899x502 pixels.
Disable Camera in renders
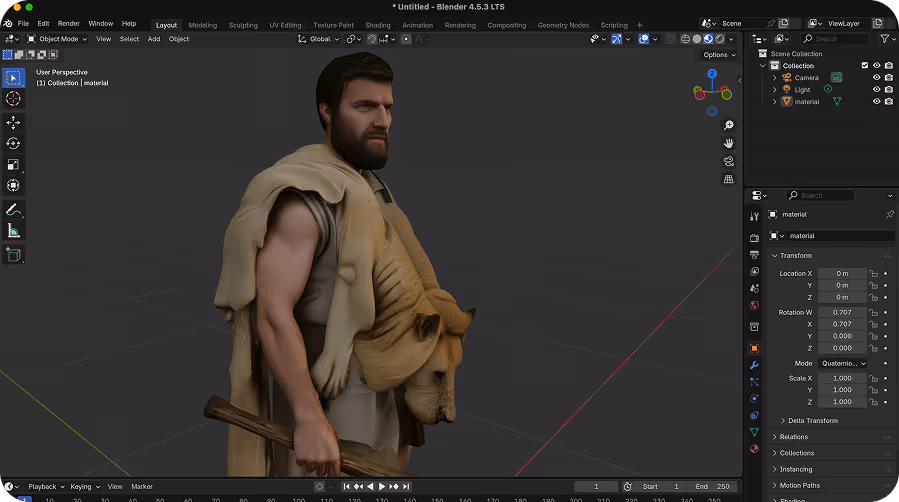(x=889, y=77)
